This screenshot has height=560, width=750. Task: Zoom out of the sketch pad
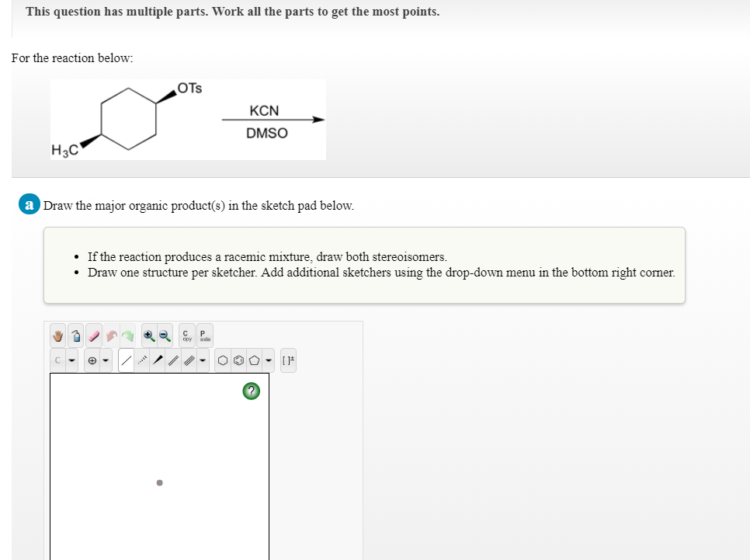coord(164,336)
